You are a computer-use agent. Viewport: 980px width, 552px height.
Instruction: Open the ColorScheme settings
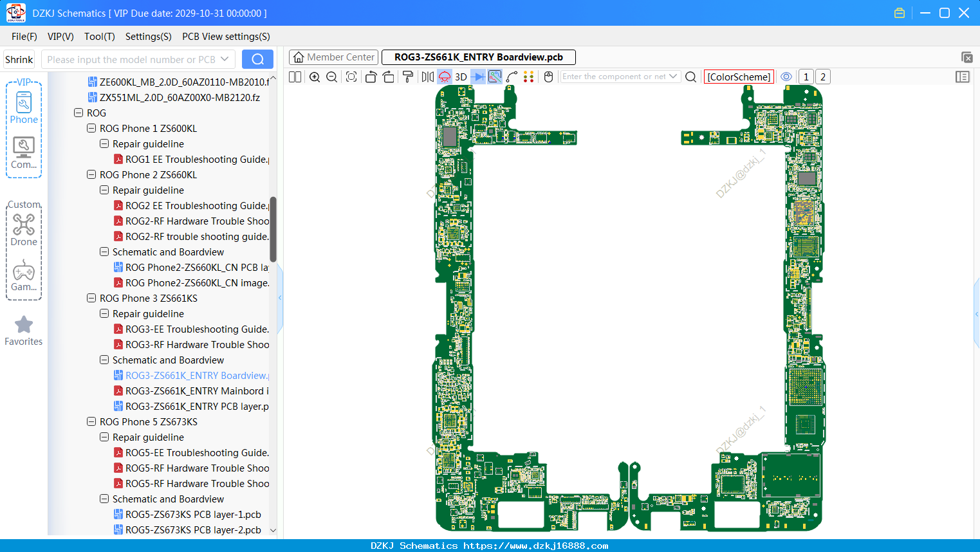pyautogui.click(x=739, y=77)
